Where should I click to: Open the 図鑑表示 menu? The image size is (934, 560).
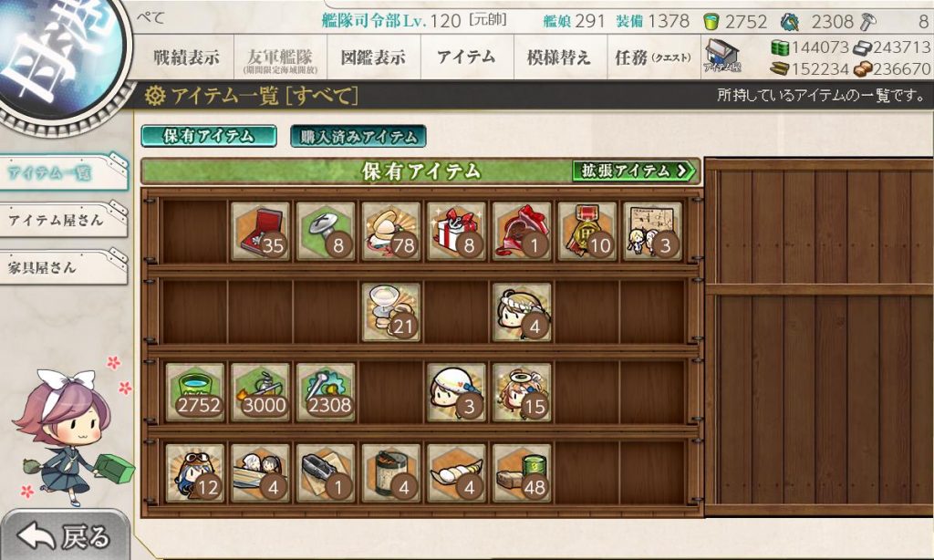(373, 57)
